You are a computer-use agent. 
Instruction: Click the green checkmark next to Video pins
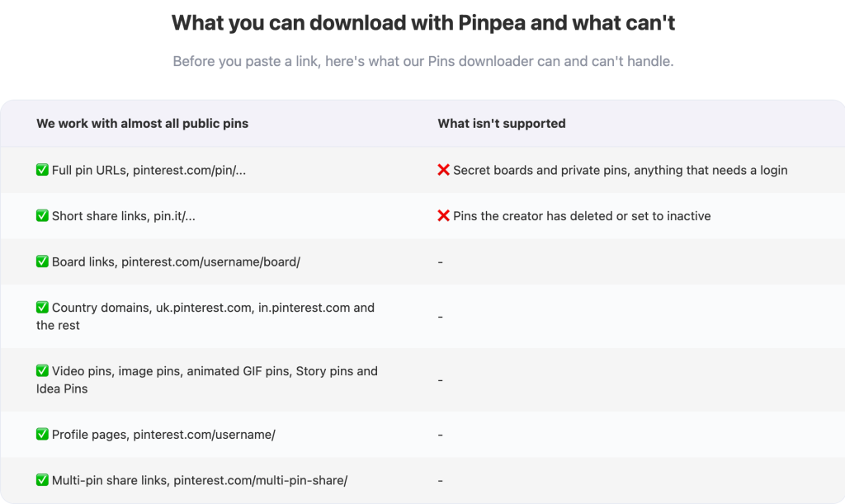pos(42,371)
